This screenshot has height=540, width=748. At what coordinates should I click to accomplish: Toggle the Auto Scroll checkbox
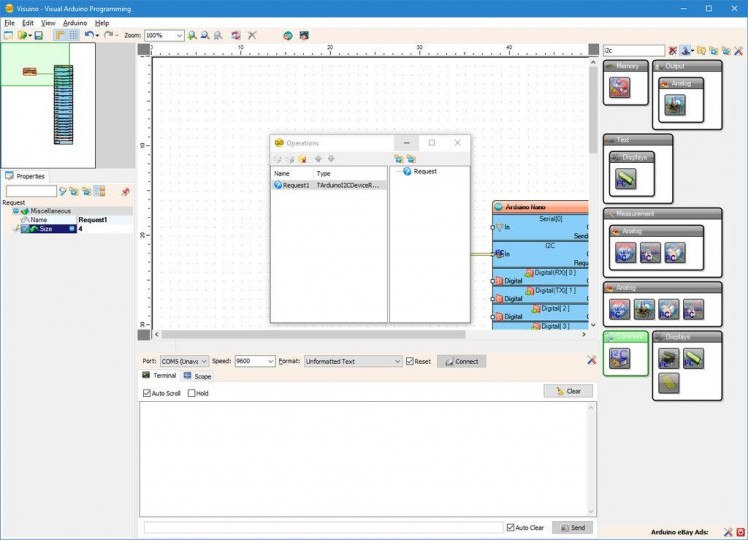[148, 393]
